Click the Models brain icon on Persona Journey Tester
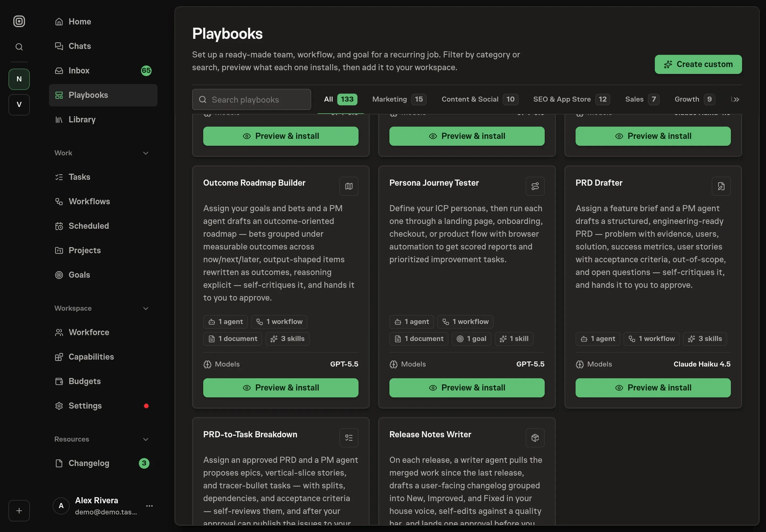Screen dimensions: 766x532 [x=393, y=364]
